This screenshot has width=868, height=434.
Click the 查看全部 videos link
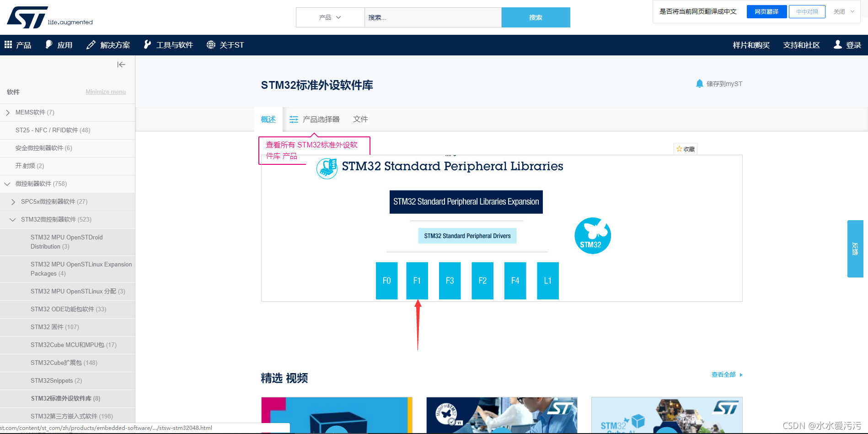pos(727,374)
